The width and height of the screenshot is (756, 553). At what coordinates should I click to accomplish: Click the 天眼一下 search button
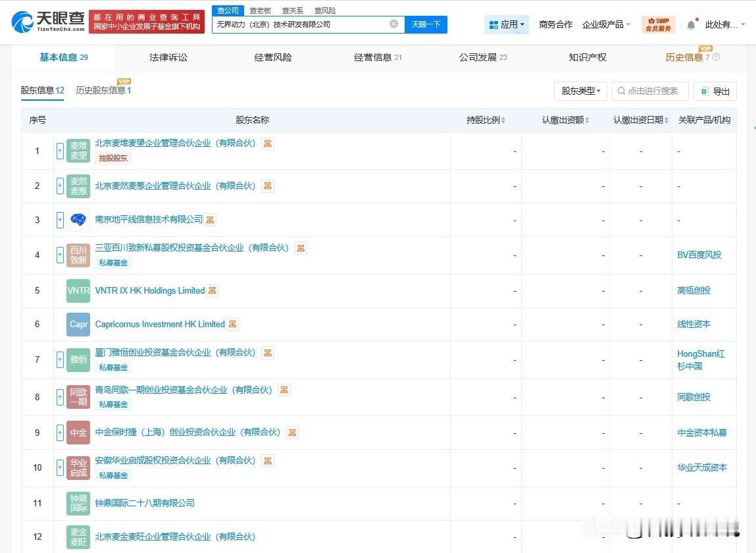426,23
